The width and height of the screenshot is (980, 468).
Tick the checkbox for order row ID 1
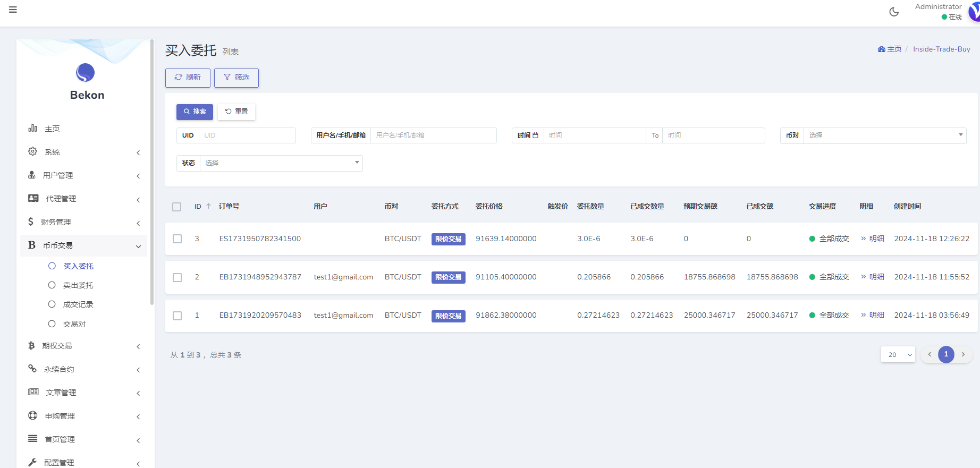(178, 316)
